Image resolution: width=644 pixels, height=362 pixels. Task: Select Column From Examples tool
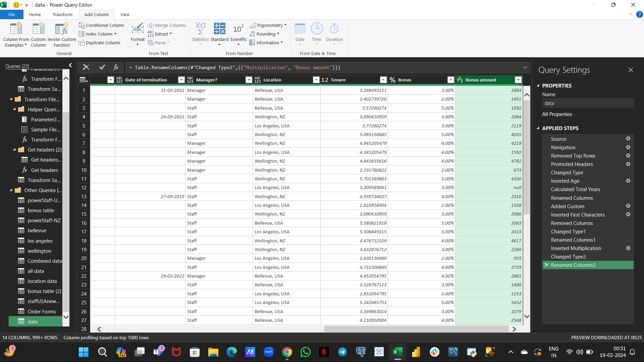click(15, 34)
